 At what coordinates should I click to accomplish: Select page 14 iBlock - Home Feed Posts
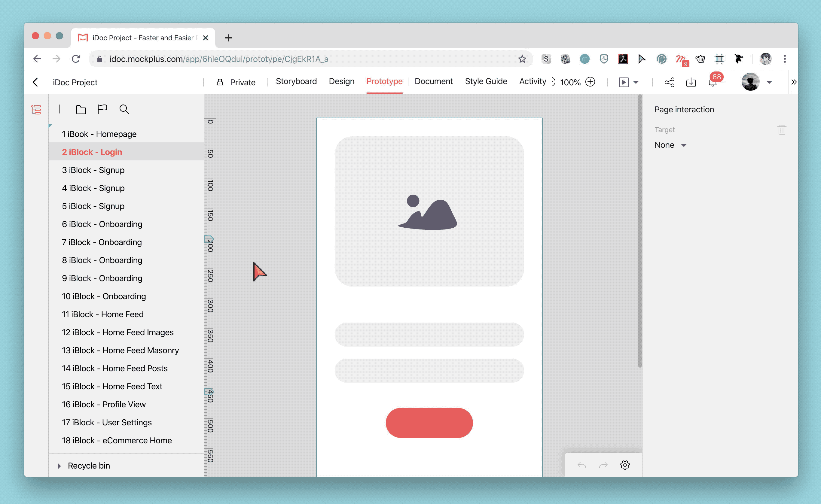coord(126,368)
